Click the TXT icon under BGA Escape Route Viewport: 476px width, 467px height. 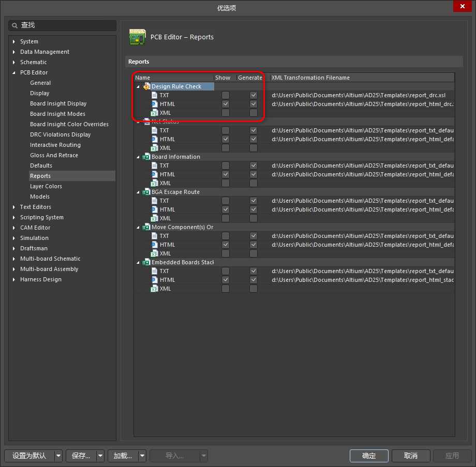pyautogui.click(x=155, y=201)
